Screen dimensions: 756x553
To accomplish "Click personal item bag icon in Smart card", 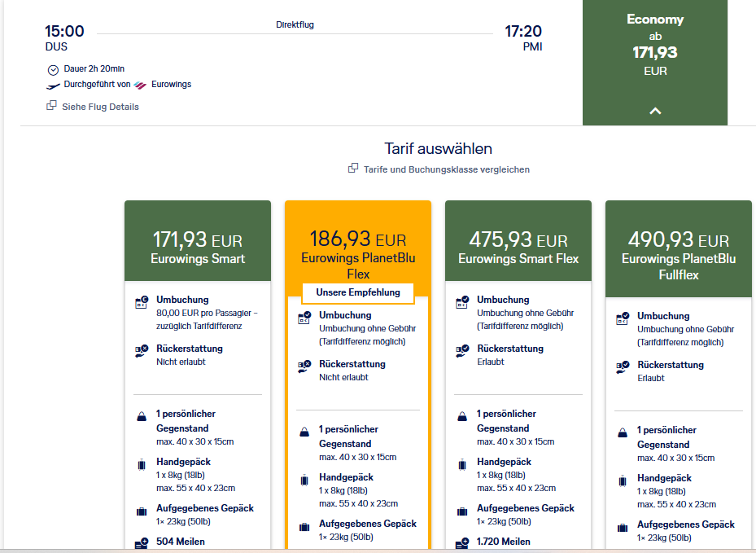I will click(x=142, y=416).
